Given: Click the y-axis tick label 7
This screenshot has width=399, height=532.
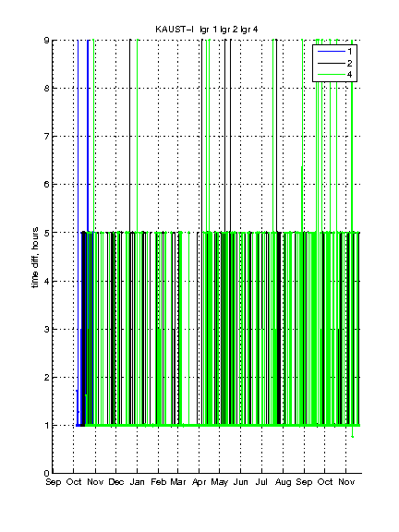Looking at the screenshot, I should click(x=46, y=137).
